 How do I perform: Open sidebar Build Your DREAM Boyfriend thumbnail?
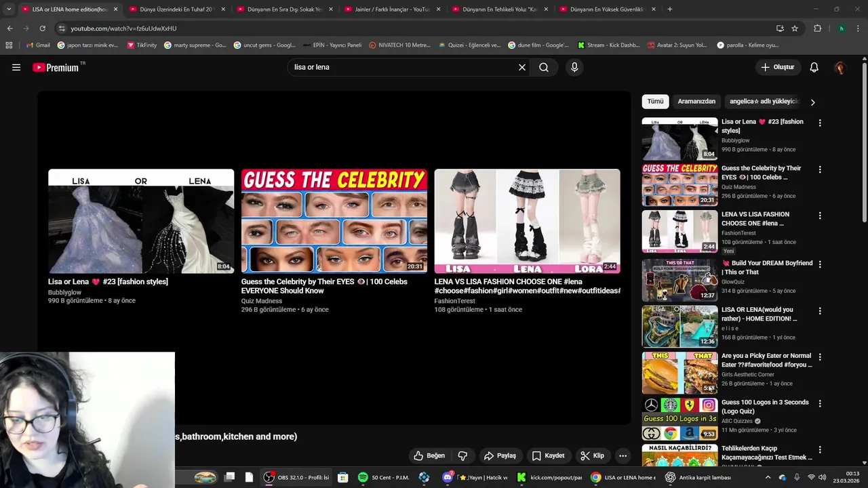click(679, 280)
